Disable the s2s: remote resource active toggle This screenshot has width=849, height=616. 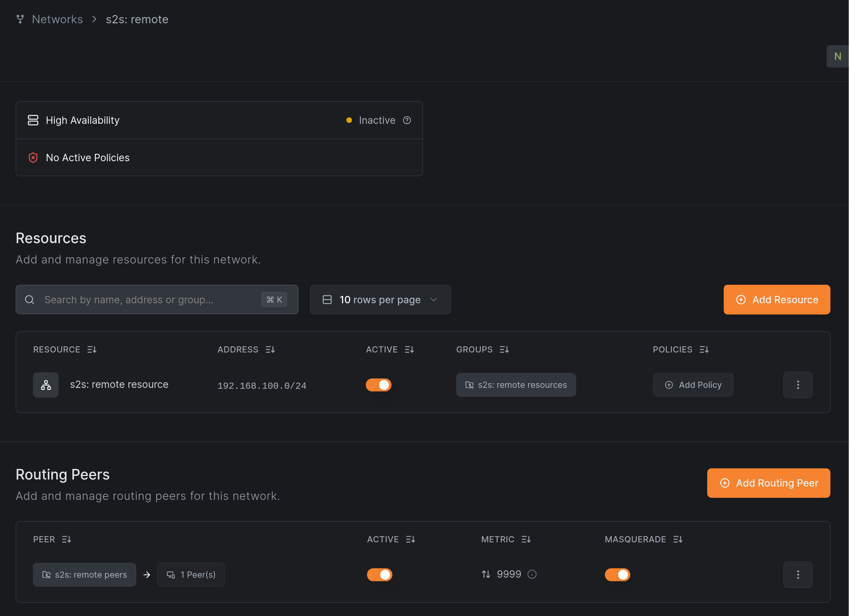pos(379,385)
